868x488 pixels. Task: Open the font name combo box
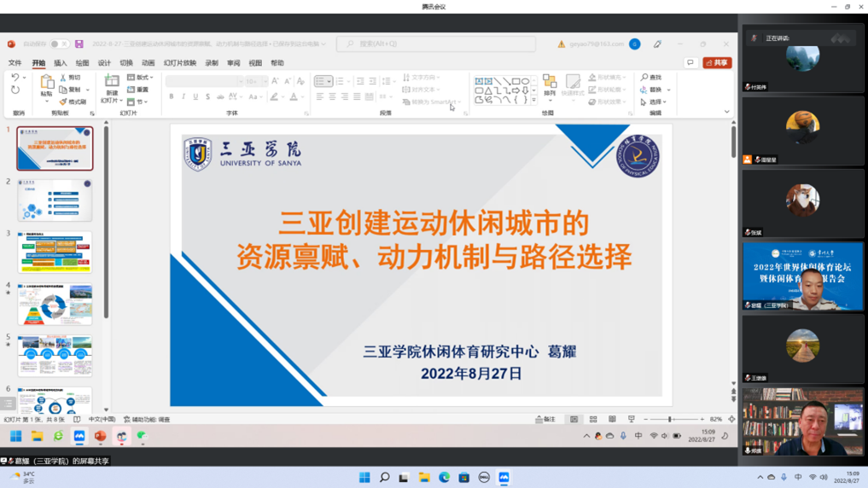(204, 81)
